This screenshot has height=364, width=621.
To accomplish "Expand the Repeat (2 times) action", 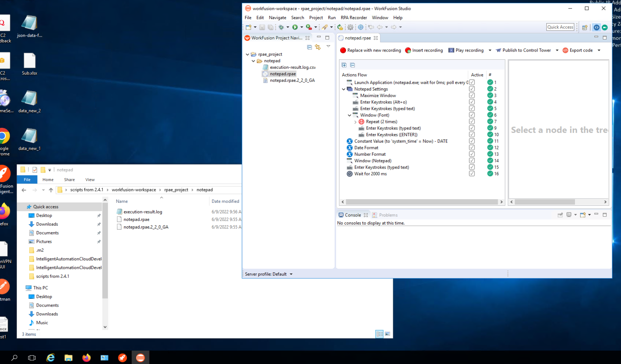I will click(356, 122).
